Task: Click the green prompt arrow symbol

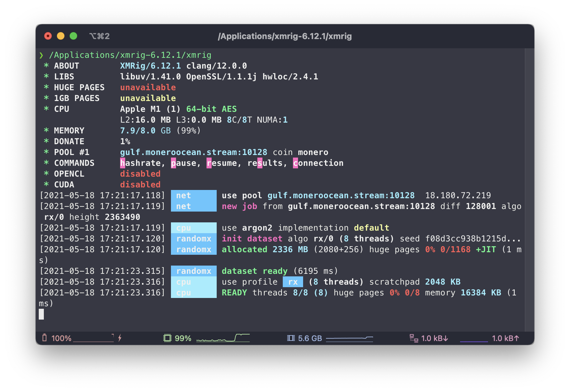Action: (x=41, y=55)
